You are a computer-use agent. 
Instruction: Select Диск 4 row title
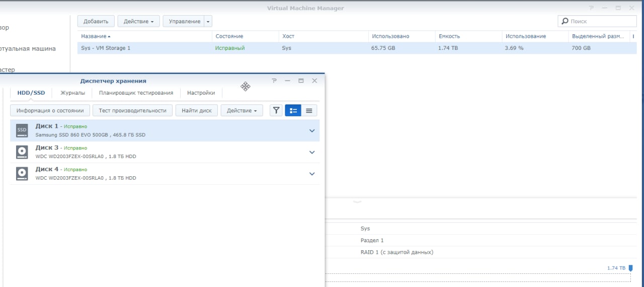coord(47,169)
